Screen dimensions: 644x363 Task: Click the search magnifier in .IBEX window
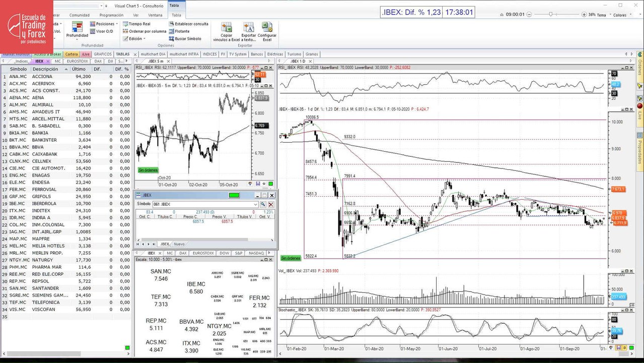pyautogui.click(x=263, y=204)
